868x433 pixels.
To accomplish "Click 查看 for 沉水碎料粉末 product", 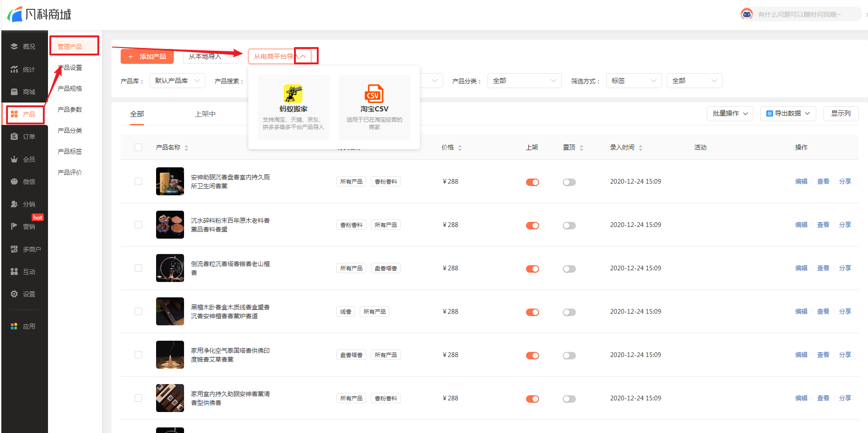I will [823, 225].
